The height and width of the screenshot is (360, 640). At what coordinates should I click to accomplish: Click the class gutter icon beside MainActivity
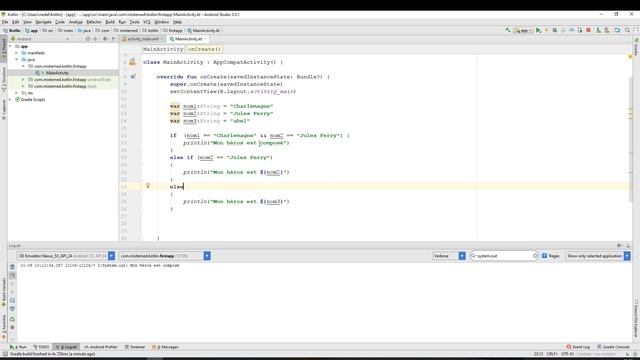[x=132, y=62]
